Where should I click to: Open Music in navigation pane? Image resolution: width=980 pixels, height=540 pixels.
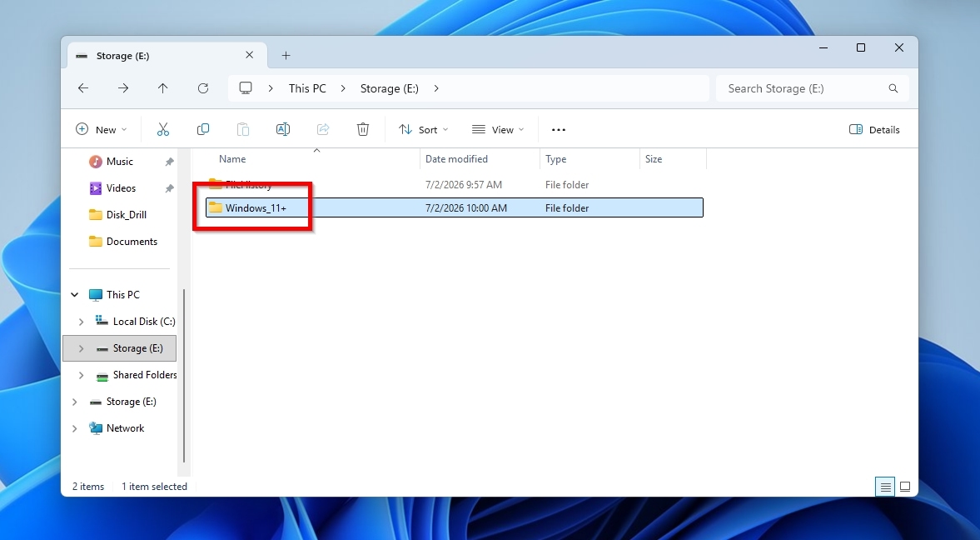point(119,162)
